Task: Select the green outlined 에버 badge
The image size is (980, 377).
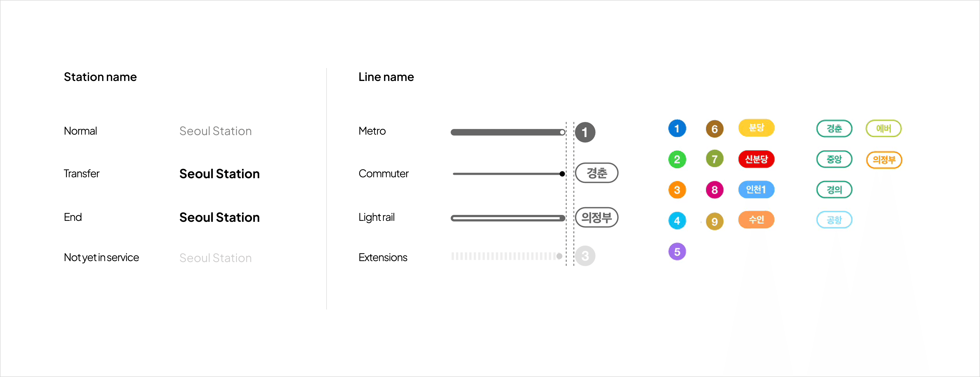Action: (x=883, y=129)
